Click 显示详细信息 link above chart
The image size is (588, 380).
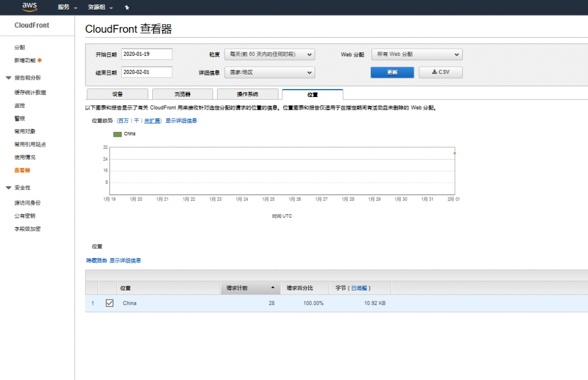point(181,121)
